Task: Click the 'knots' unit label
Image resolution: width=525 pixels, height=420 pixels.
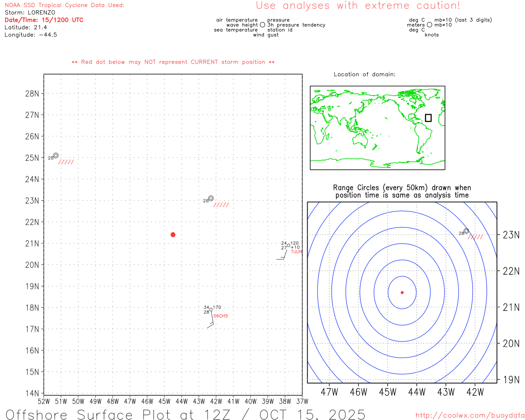Action: (x=432, y=35)
